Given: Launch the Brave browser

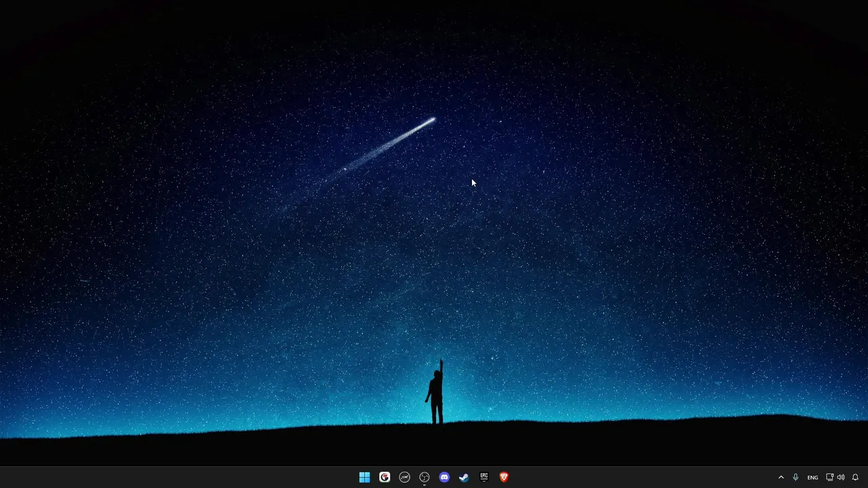Looking at the screenshot, I should tap(504, 477).
